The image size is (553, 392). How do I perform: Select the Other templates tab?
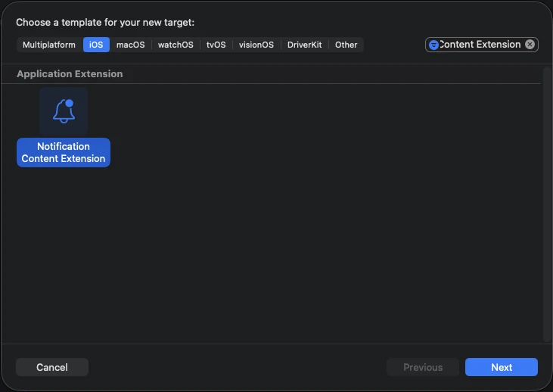click(x=346, y=45)
